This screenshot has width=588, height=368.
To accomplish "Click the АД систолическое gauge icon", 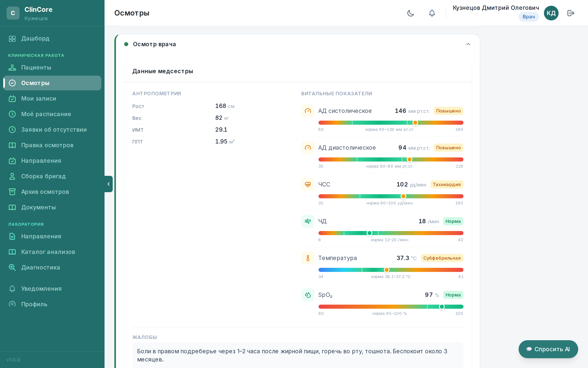I will 308,111.
